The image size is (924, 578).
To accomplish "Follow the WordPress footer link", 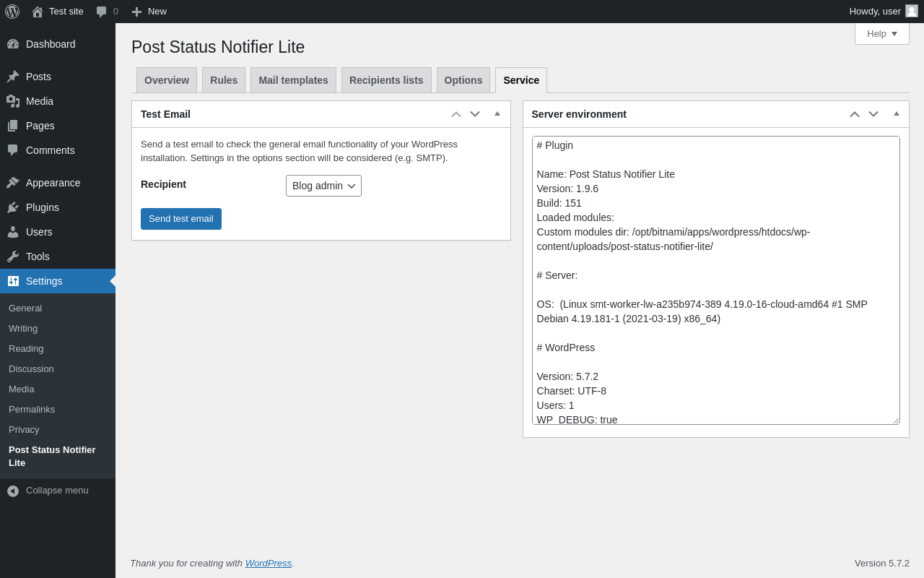I will (x=268, y=564).
